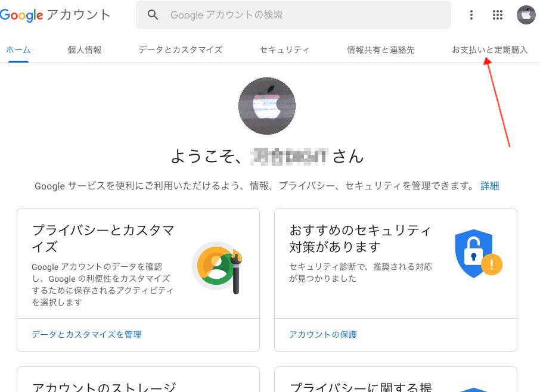Click the セキュリティ診断で、推奨される対応 description text
This screenshot has height=392, width=540.
[x=360, y=273]
